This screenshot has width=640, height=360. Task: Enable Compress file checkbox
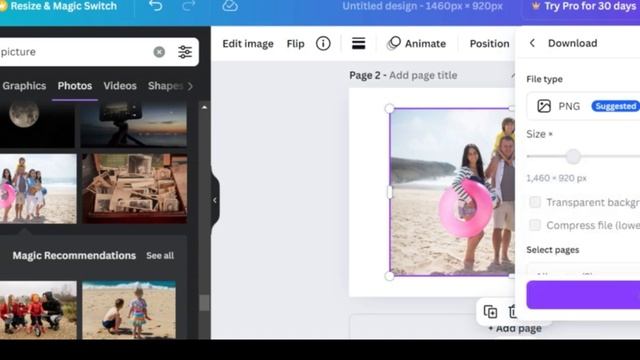pos(535,225)
